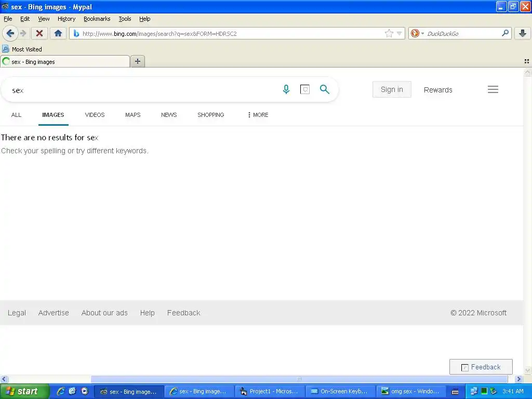Image resolution: width=532 pixels, height=399 pixels.
Task: Switch to the ALL results tab
Action: (16, 115)
